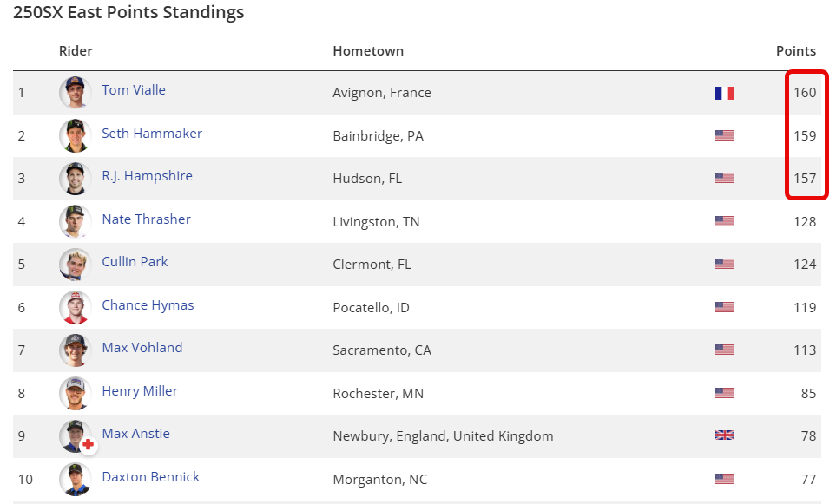This screenshot has width=836, height=504.
Task: Click the France flag icon
Action: pos(724,93)
